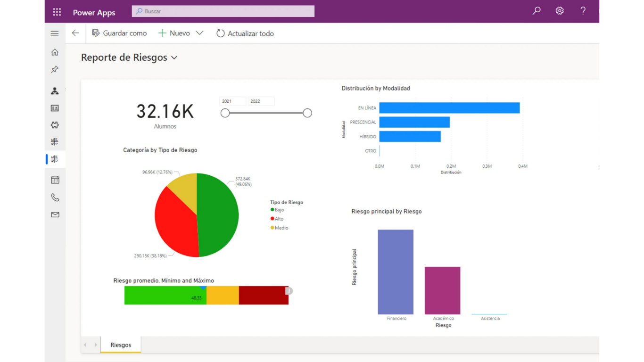Open the Reporte de Riesgos dropdown
This screenshot has width=644, height=362.
point(174,57)
